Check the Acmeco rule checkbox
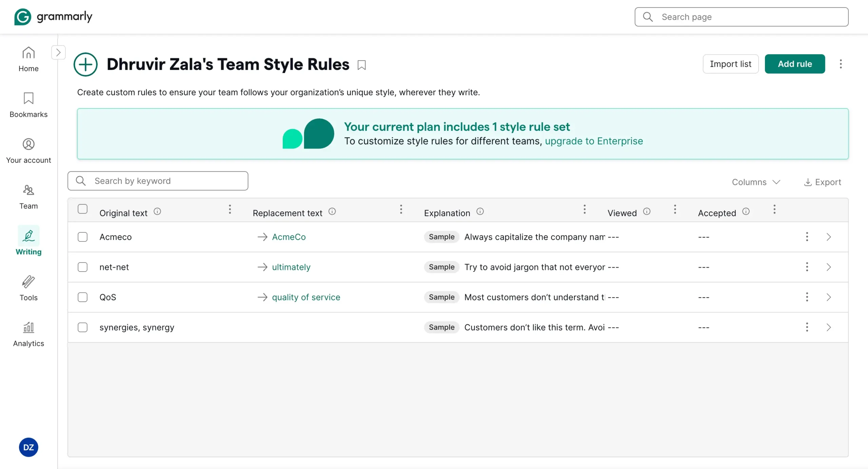The height and width of the screenshot is (469, 868). pyautogui.click(x=82, y=237)
